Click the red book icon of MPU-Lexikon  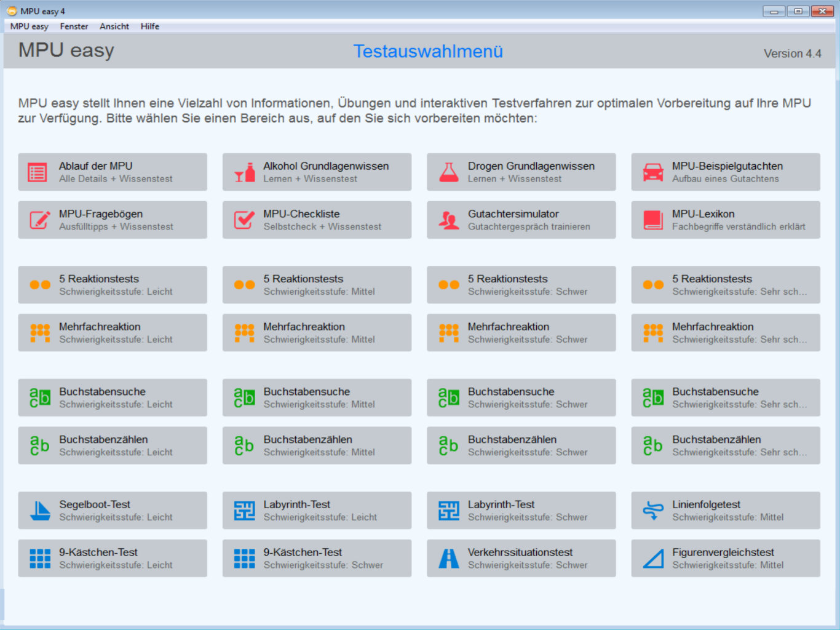click(653, 220)
